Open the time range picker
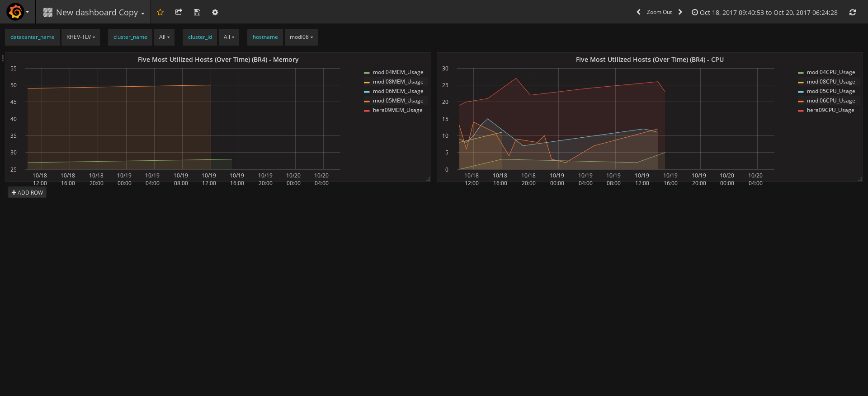This screenshot has height=396, width=868. (764, 13)
